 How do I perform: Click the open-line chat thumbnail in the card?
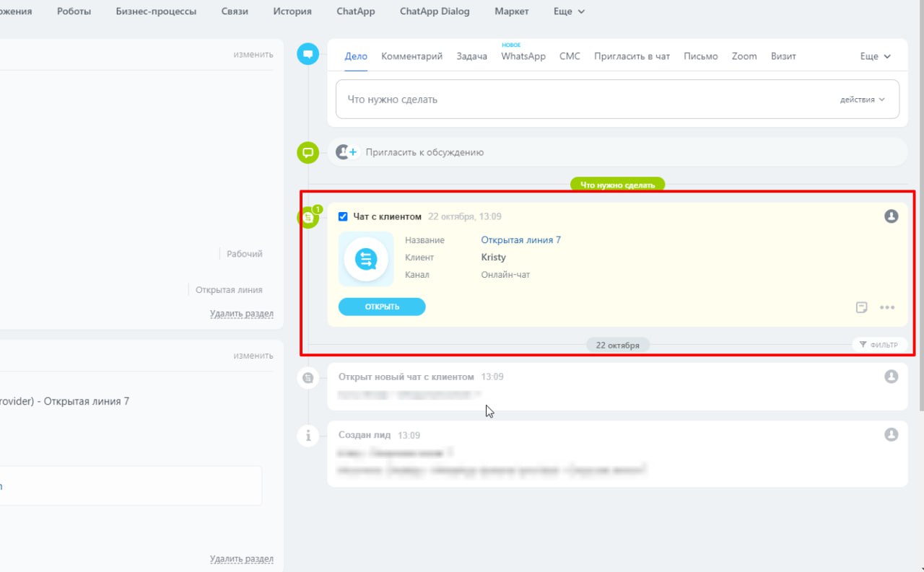click(366, 259)
